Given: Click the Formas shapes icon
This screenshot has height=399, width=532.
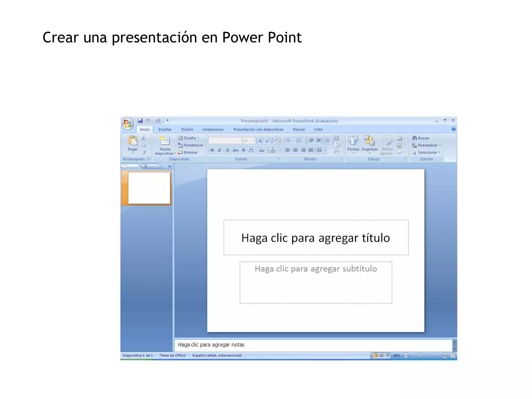Looking at the screenshot, I should click(353, 141).
